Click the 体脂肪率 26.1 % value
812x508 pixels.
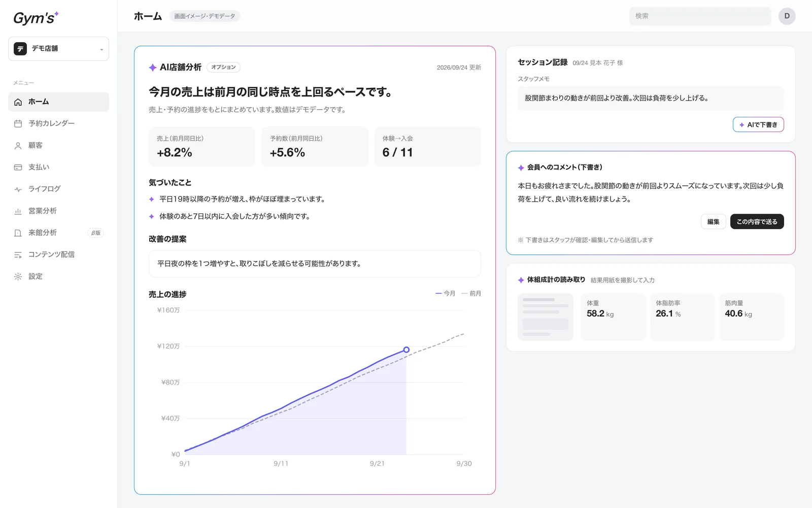click(x=668, y=314)
